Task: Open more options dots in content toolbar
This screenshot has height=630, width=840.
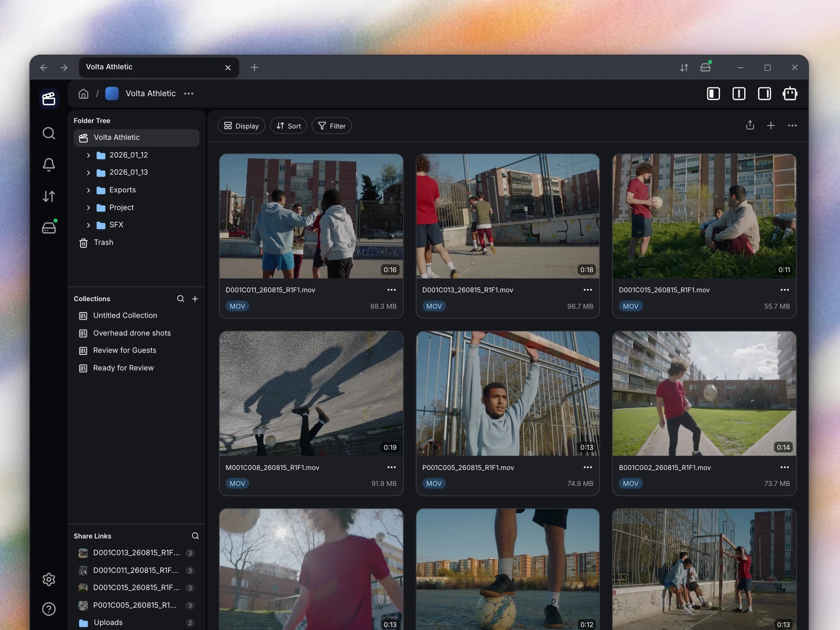Action: [x=792, y=126]
